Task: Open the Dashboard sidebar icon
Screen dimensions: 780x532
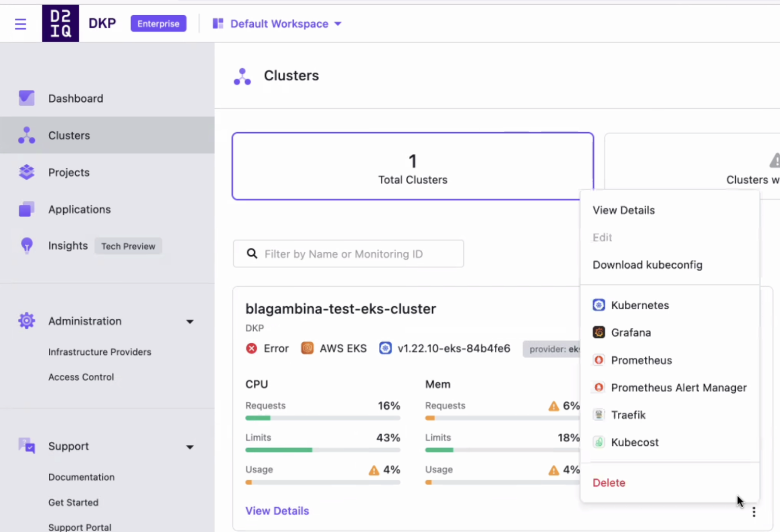Action: click(26, 98)
